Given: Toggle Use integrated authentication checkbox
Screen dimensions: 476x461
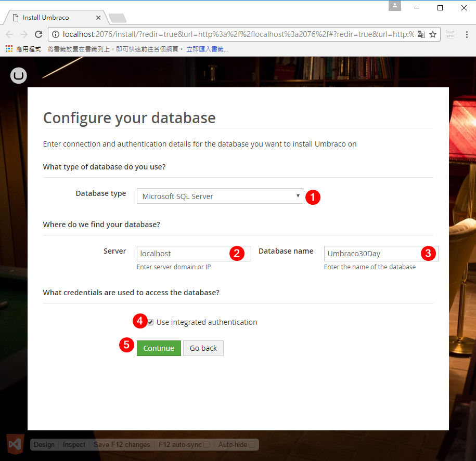Looking at the screenshot, I should [150, 322].
